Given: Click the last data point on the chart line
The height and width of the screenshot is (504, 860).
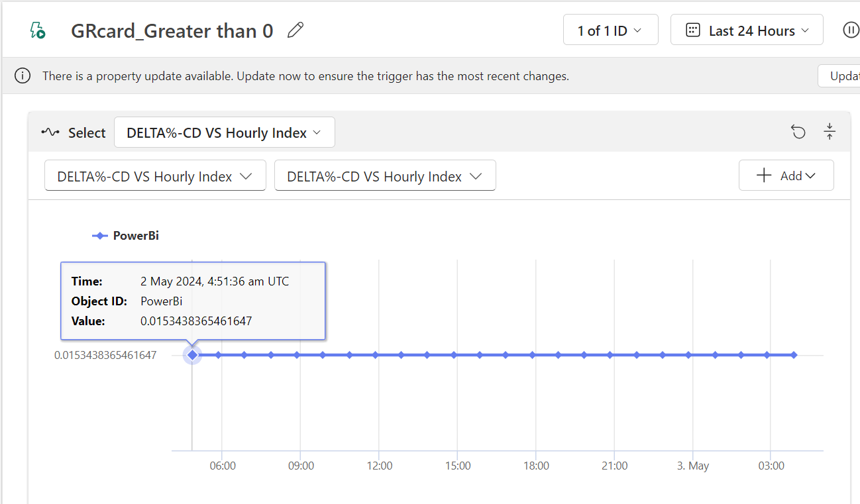Looking at the screenshot, I should pyautogui.click(x=793, y=355).
